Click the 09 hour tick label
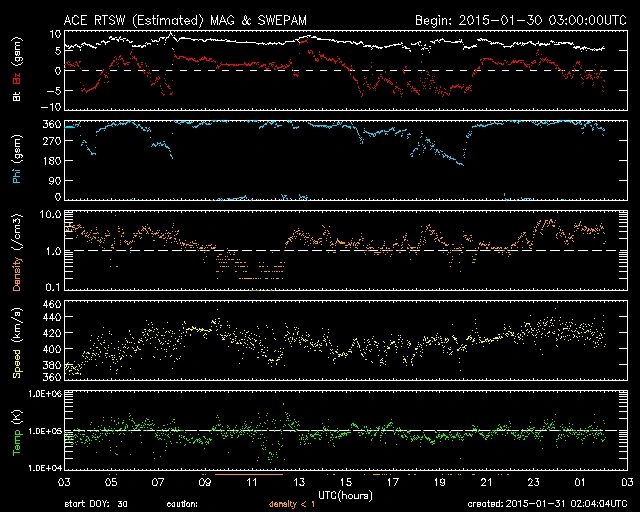640x512 pixels. coord(205,481)
